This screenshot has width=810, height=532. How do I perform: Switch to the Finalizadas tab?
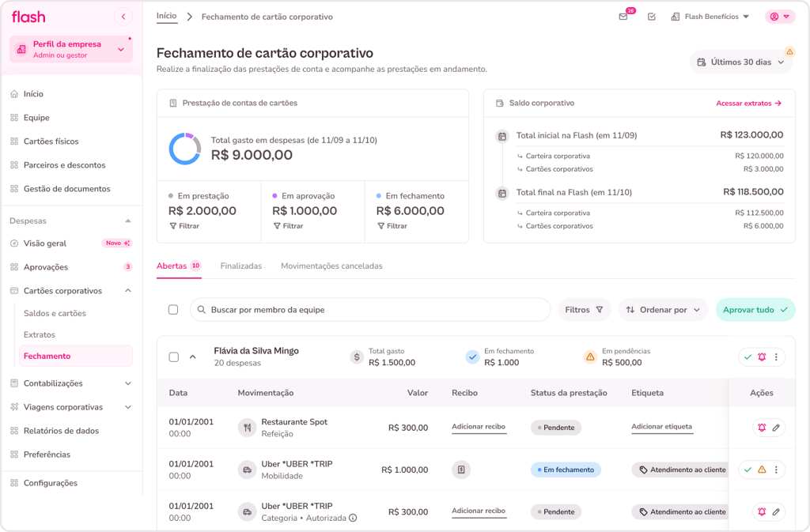[241, 266]
